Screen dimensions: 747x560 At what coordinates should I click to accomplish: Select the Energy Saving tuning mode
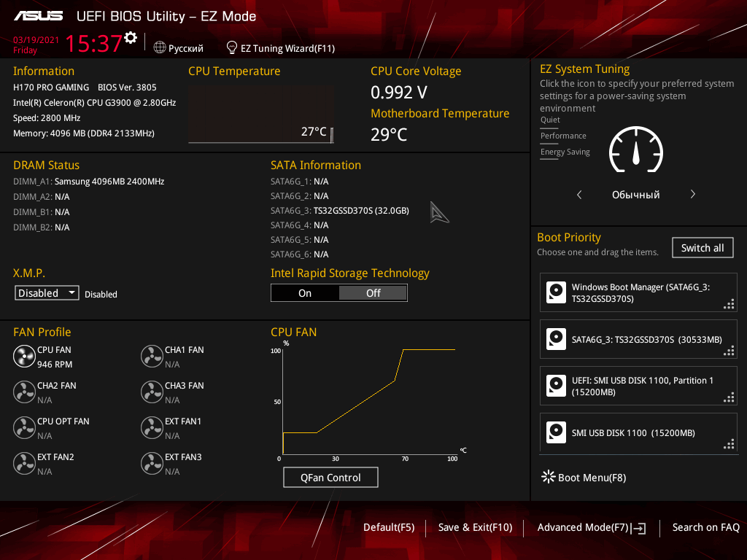565,152
